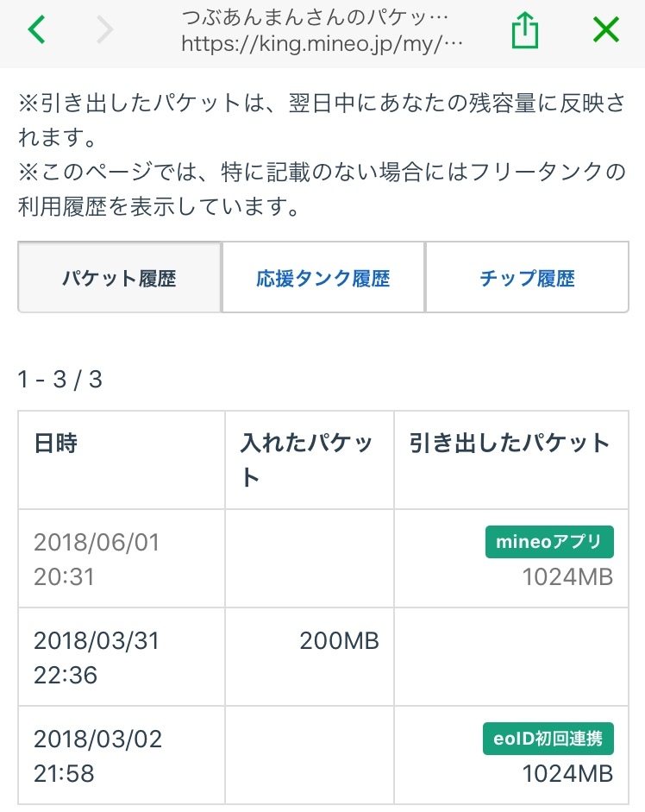Click the 引き出したパケット column header

click(510, 444)
